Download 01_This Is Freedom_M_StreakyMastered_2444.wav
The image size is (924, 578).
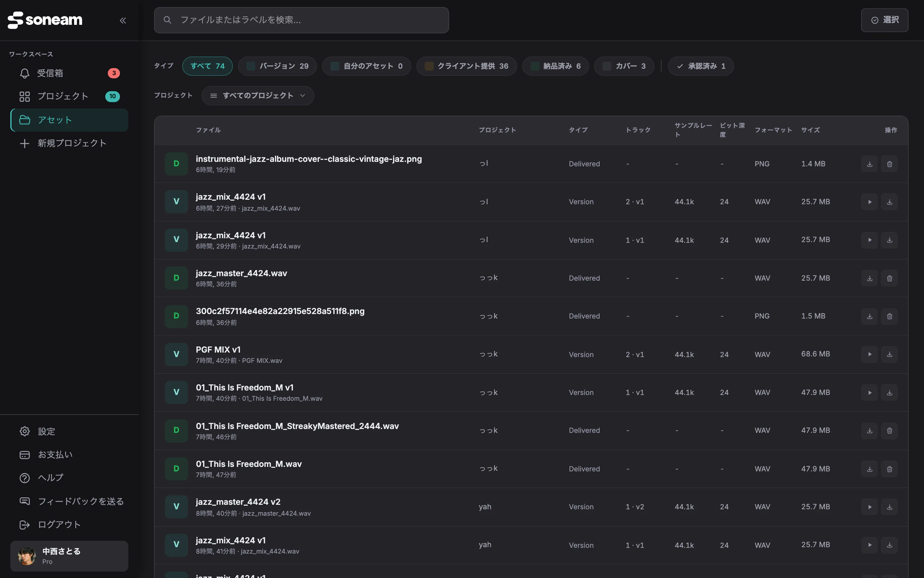coord(869,430)
